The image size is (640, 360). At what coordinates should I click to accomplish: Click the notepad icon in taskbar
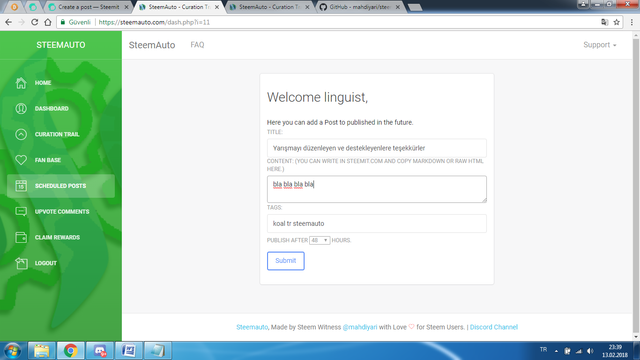click(x=158, y=351)
